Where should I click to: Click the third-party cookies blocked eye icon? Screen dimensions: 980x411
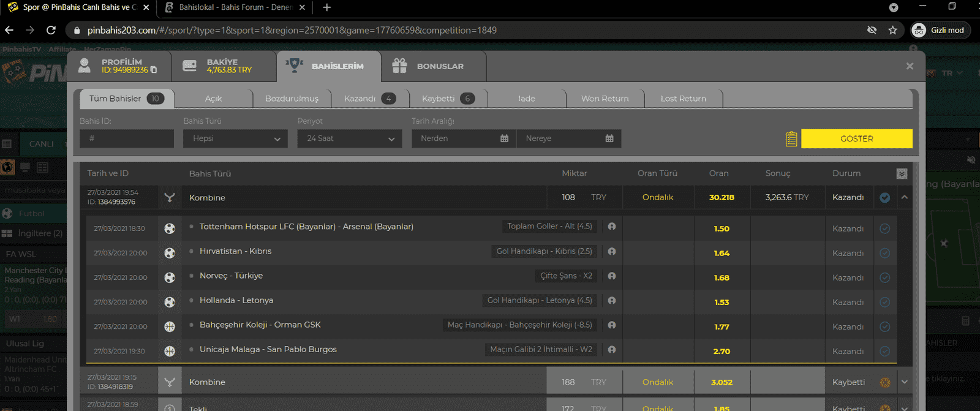click(x=872, y=30)
